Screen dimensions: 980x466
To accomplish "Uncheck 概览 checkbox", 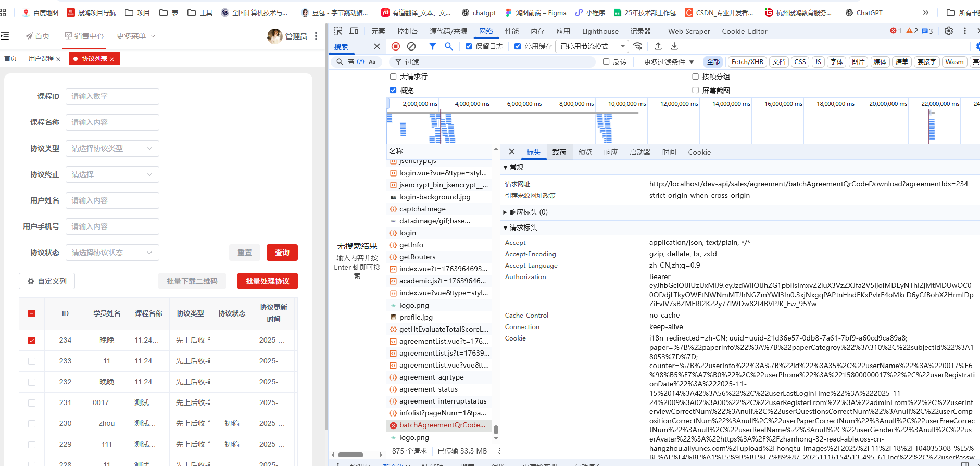I will point(393,90).
